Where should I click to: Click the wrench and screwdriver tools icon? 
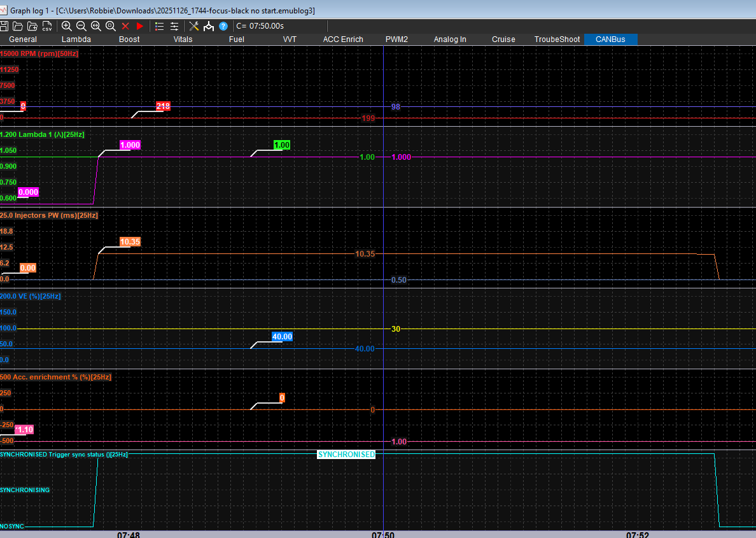coord(194,26)
